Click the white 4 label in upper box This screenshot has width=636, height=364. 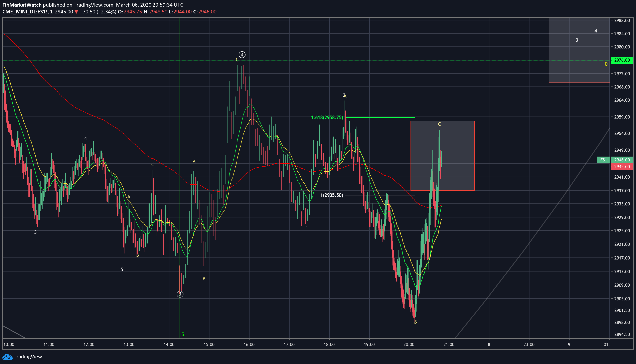coord(596,31)
